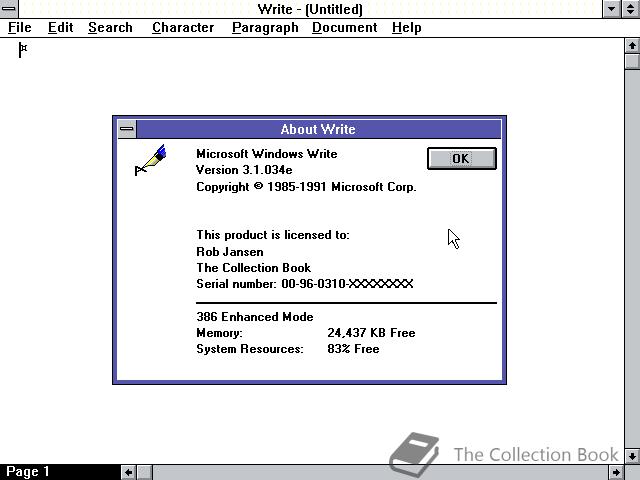Open the Character menu
This screenshot has height=480, width=640.
tap(183, 27)
